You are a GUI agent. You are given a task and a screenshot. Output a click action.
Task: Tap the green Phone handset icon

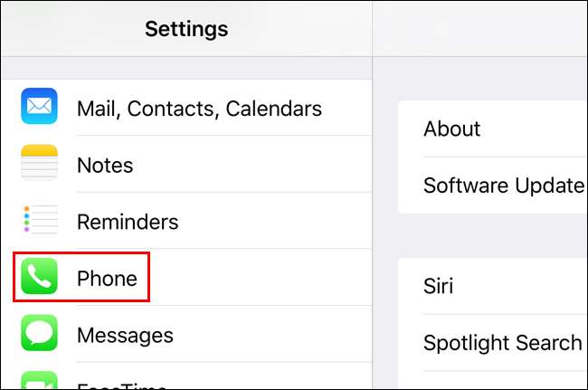point(39,278)
